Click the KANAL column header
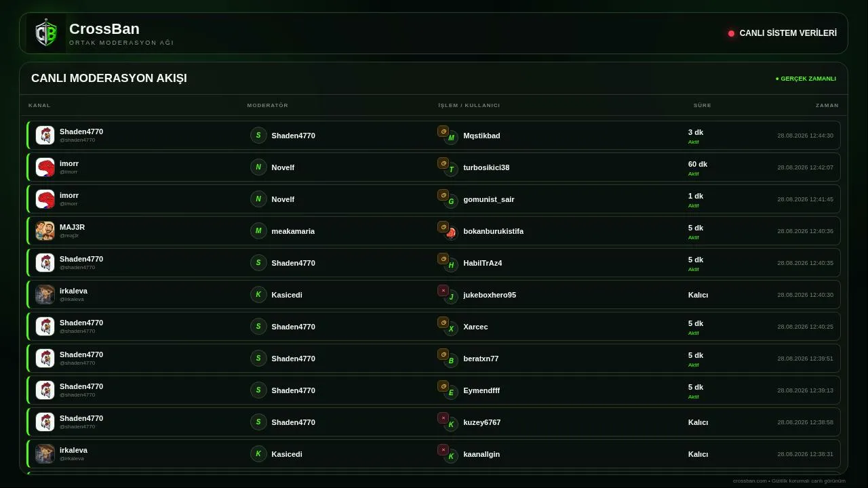 [x=39, y=105]
